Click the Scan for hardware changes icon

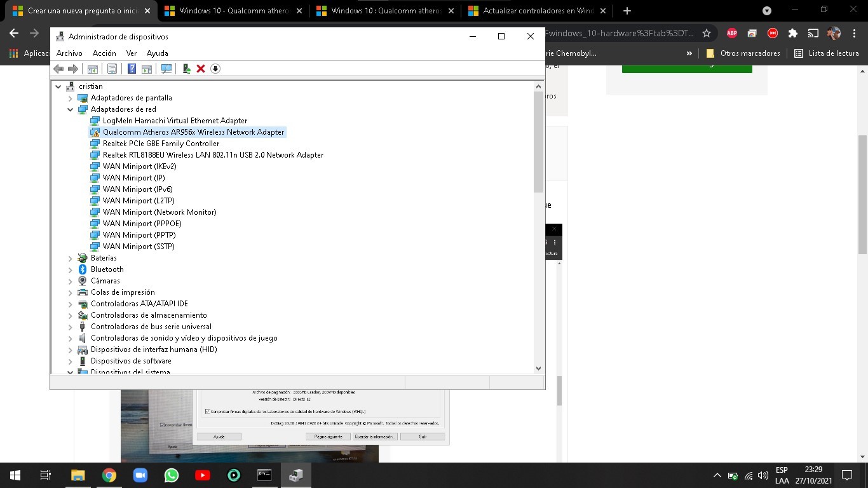coord(166,68)
